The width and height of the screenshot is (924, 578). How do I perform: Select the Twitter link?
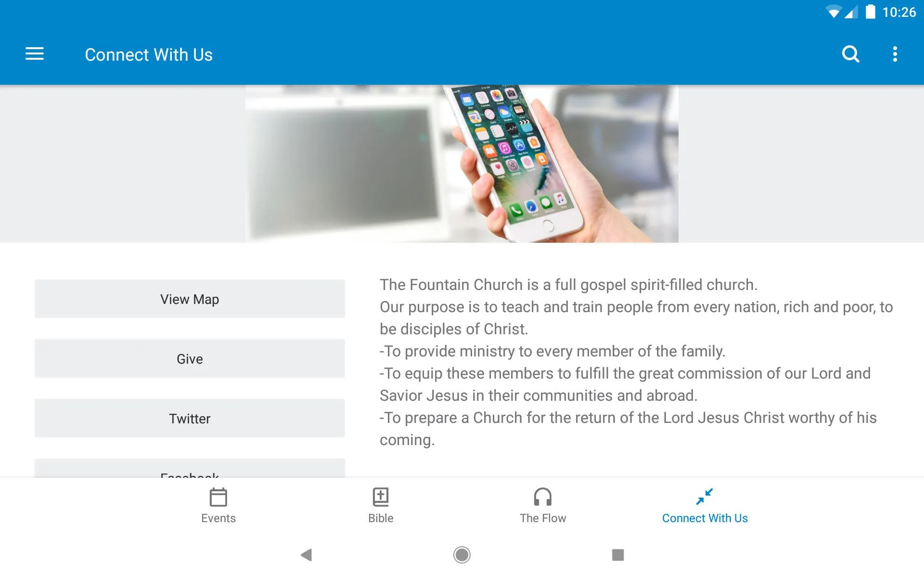[190, 418]
